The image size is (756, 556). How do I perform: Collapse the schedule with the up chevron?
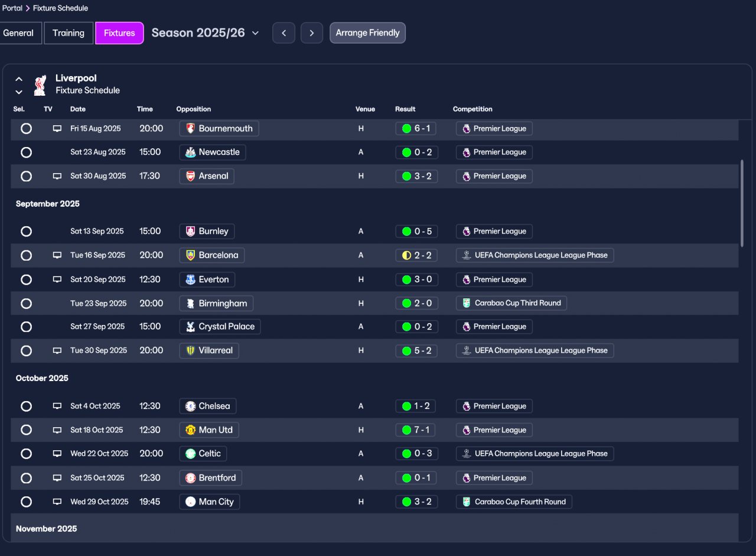pyautogui.click(x=19, y=79)
